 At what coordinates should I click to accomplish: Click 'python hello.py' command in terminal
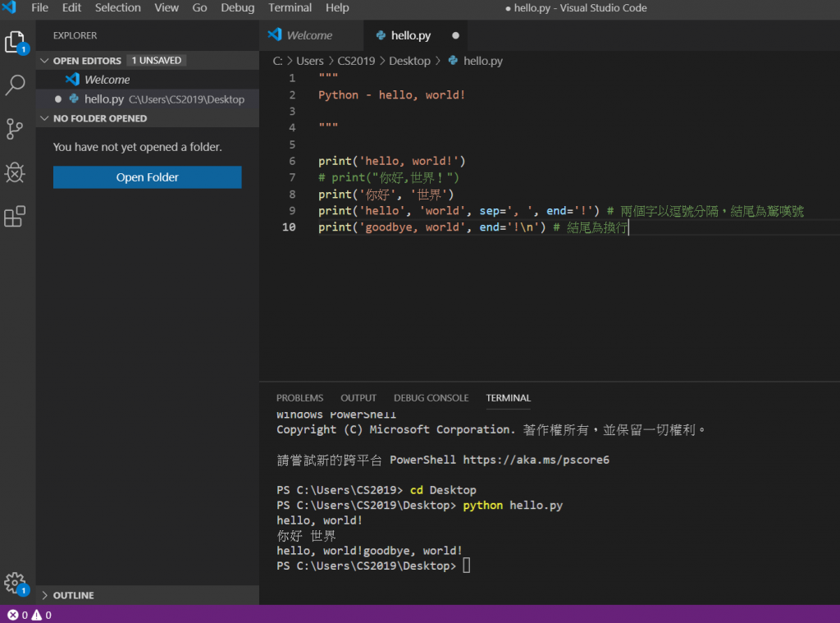coord(513,505)
